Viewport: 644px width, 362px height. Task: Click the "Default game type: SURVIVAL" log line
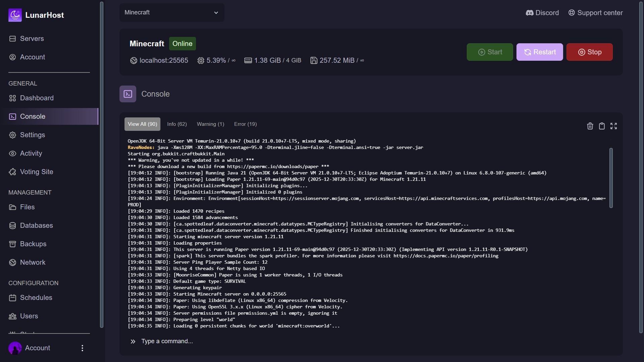[x=187, y=281]
